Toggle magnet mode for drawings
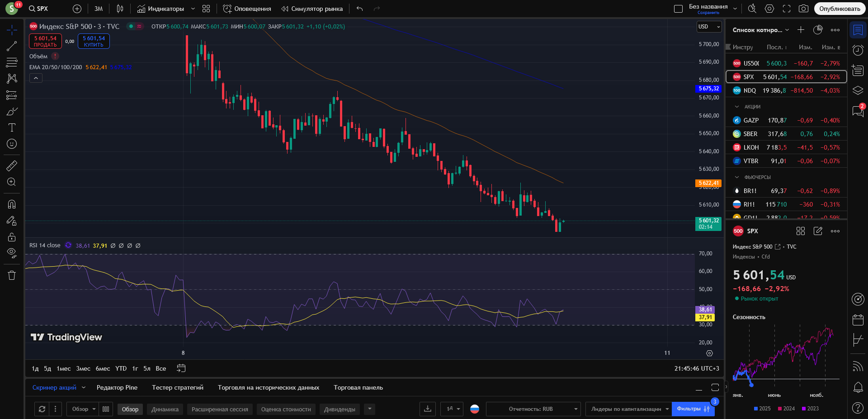 tap(12, 204)
